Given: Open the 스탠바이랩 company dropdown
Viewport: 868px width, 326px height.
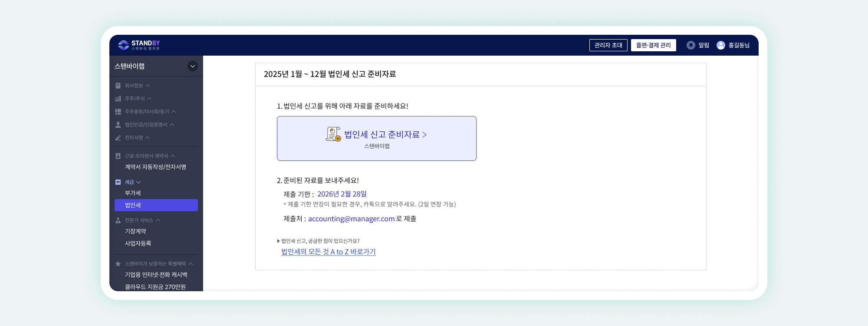Looking at the screenshot, I should pyautogui.click(x=193, y=66).
